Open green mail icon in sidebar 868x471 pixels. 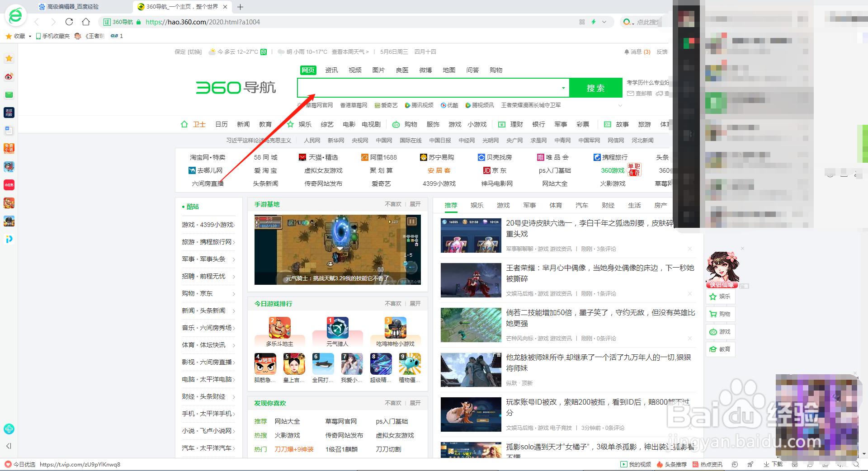pos(9,94)
